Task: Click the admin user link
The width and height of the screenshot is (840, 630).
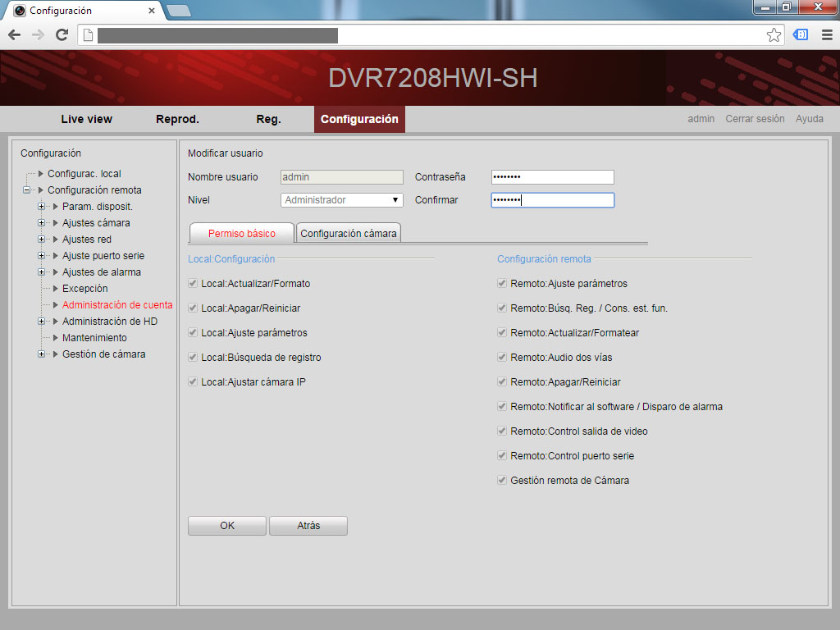Action: point(701,119)
